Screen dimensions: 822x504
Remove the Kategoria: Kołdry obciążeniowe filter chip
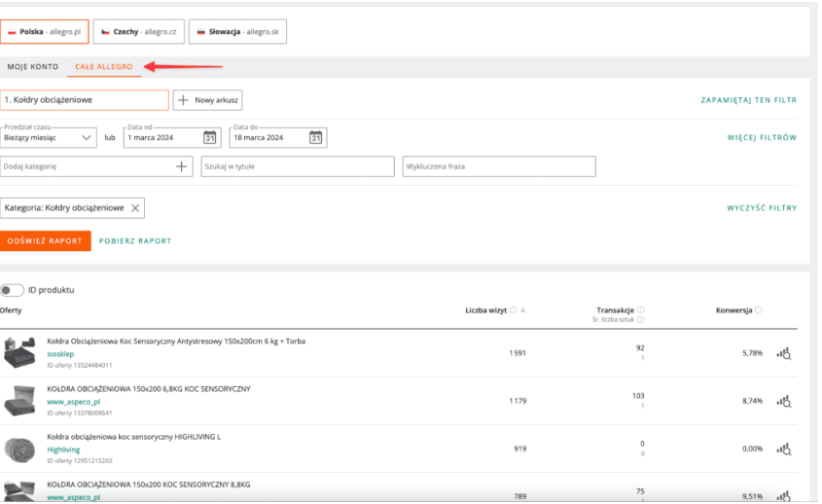tap(135, 207)
